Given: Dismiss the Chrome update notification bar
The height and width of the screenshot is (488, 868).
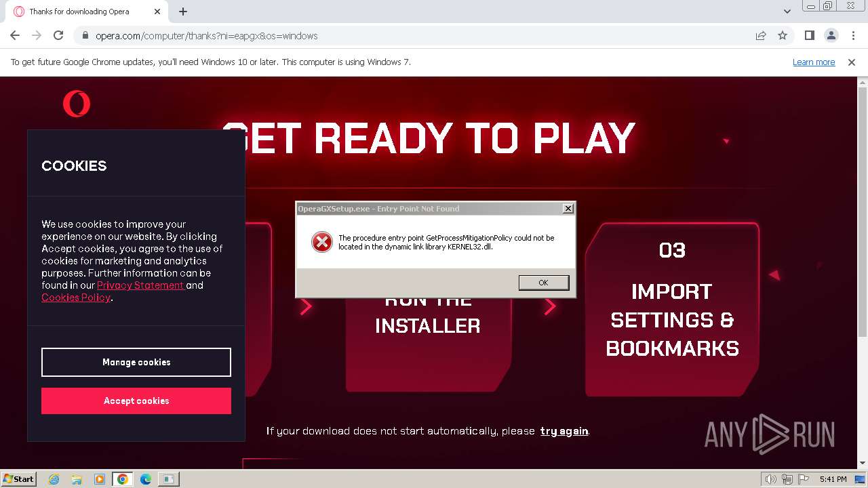Looking at the screenshot, I should pyautogui.click(x=852, y=62).
